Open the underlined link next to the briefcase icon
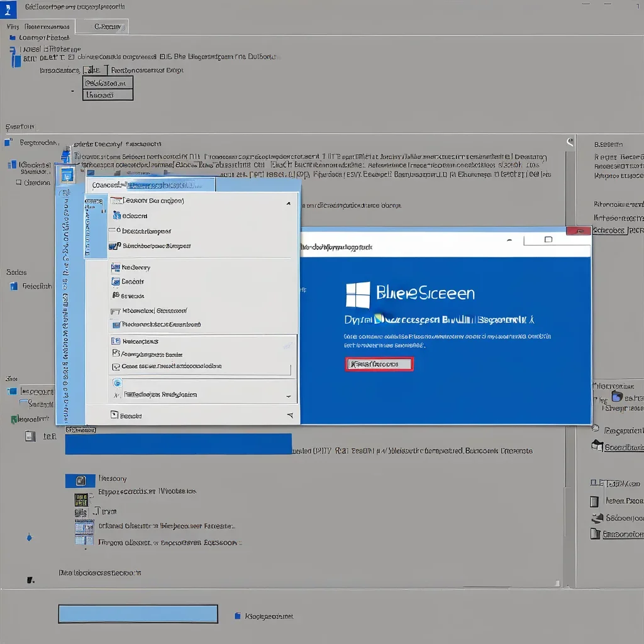This screenshot has height=644, width=644. click(x=624, y=447)
